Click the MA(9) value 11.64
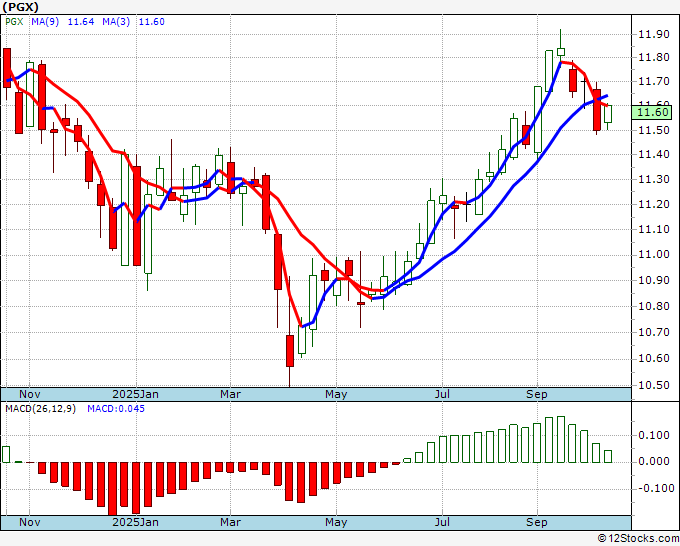The image size is (680, 546). coord(81,22)
